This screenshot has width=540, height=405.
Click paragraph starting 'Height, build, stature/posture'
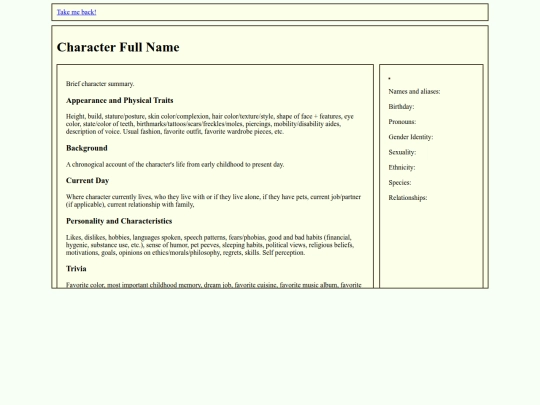210,124
